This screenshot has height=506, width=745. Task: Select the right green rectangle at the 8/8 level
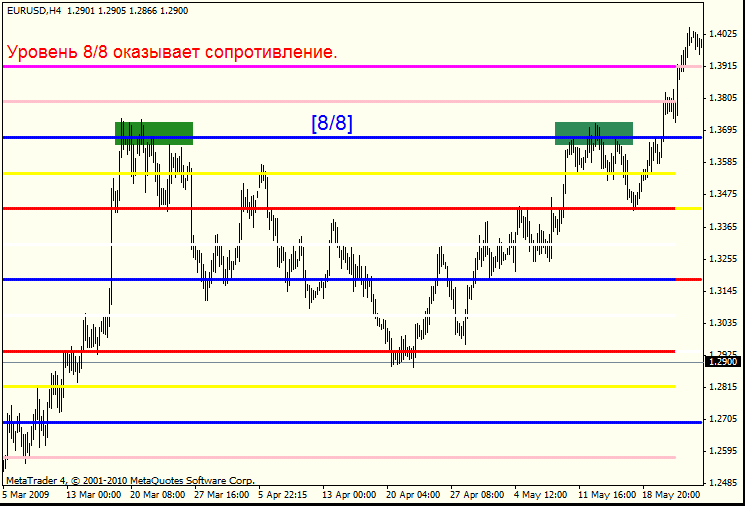(594, 134)
